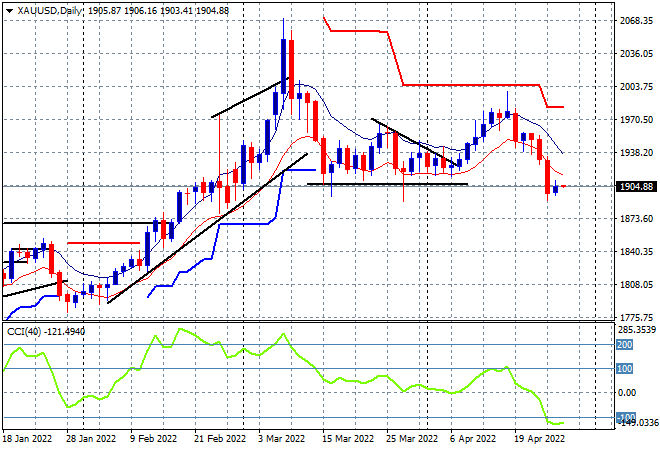Open the XAUUSD chart menu triangle
The width and height of the screenshot is (660, 450).
pyautogui.click(x=9, y=11)
